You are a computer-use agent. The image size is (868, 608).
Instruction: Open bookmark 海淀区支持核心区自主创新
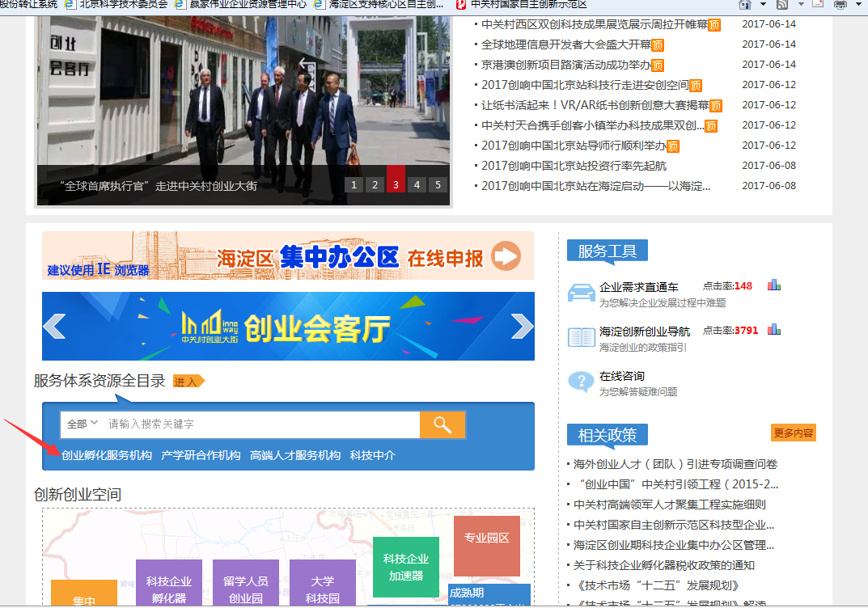[379, 4]
